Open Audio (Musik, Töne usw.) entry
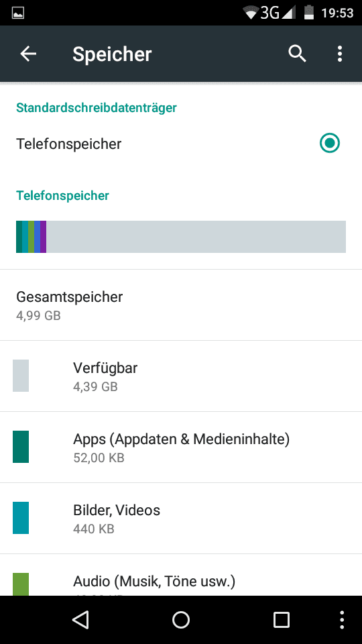The height and width of the screenshot is (644, 362). (x=181, y=575)
